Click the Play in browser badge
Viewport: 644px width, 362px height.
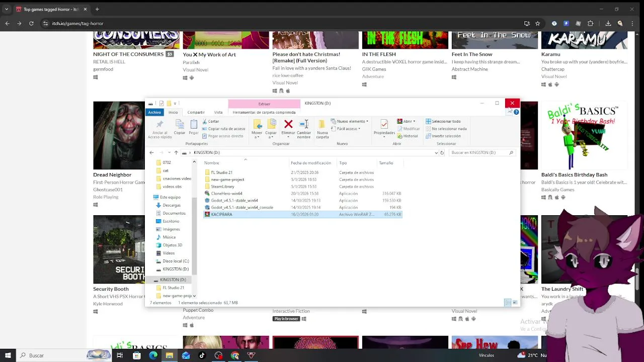(x=286, y=319)
